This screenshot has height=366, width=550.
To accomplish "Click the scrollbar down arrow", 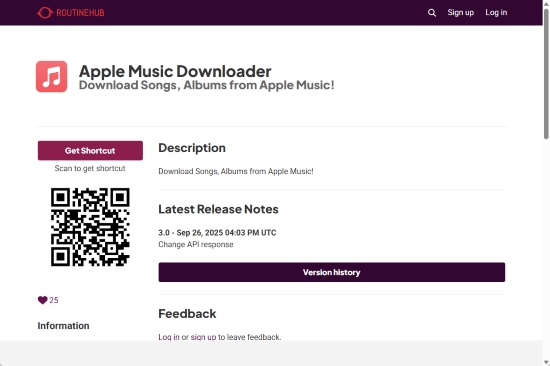I will pyautogui.click(x=546, y=362).
